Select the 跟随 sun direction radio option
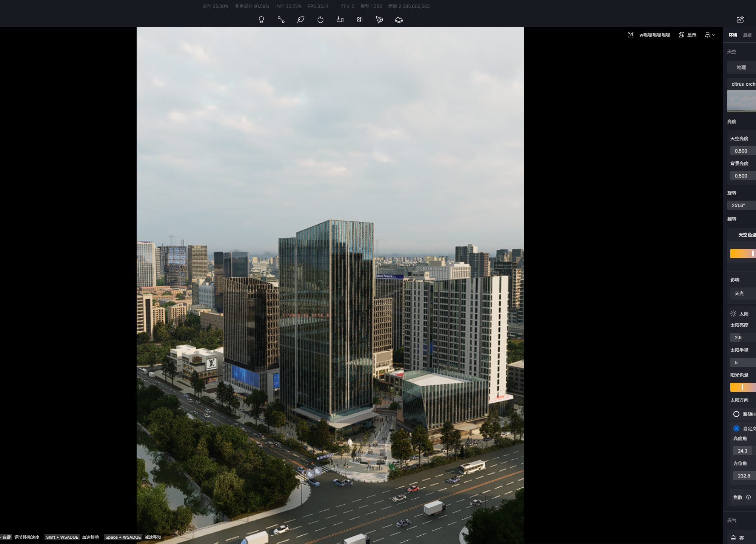The image size is (756, 544). coord(736,414)
